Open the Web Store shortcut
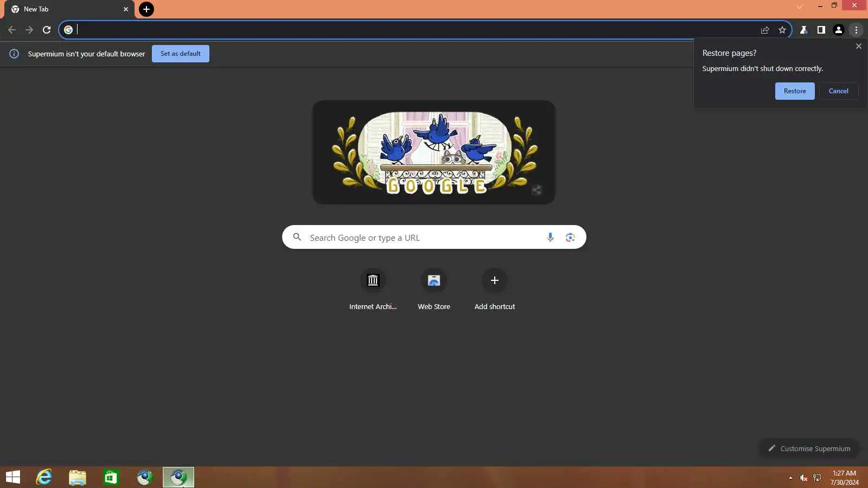 434,290
